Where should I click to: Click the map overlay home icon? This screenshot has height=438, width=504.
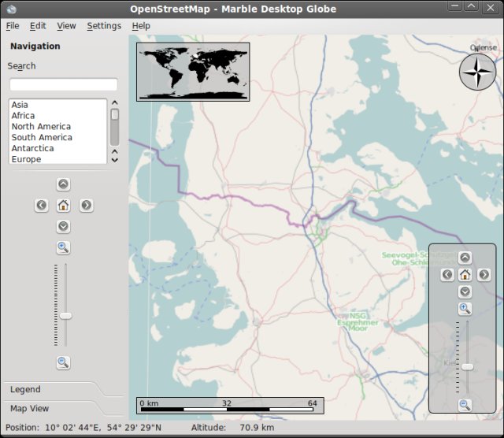(x=465, y=275)
